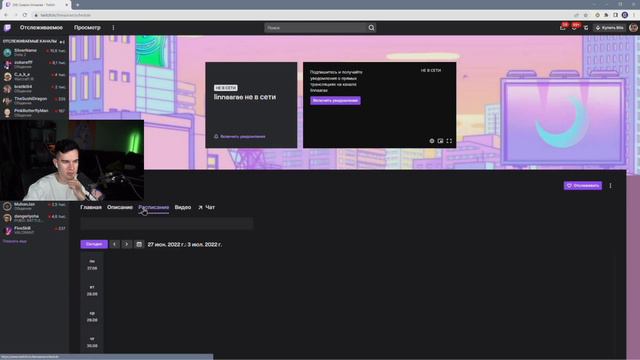Open the inbox notifications icon
This screenshot has width=640, height=360.
pyautogui.click(x=563, y=27)
